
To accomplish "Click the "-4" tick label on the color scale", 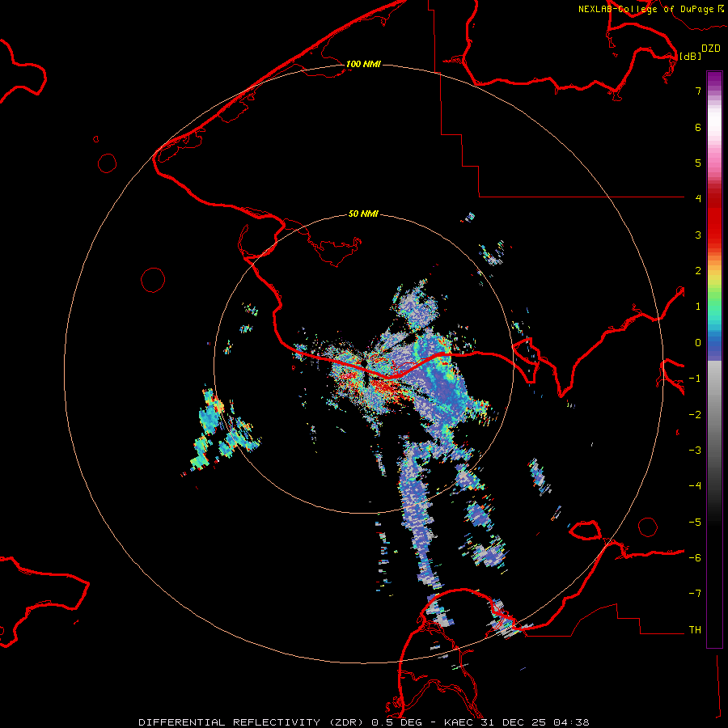I will click(695, 486).
